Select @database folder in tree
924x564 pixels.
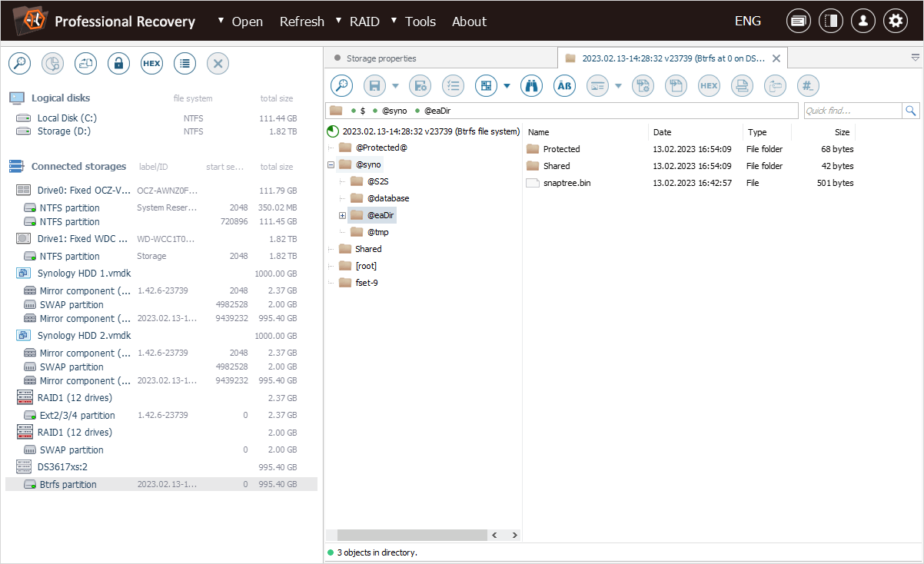(x=387, y=198)
